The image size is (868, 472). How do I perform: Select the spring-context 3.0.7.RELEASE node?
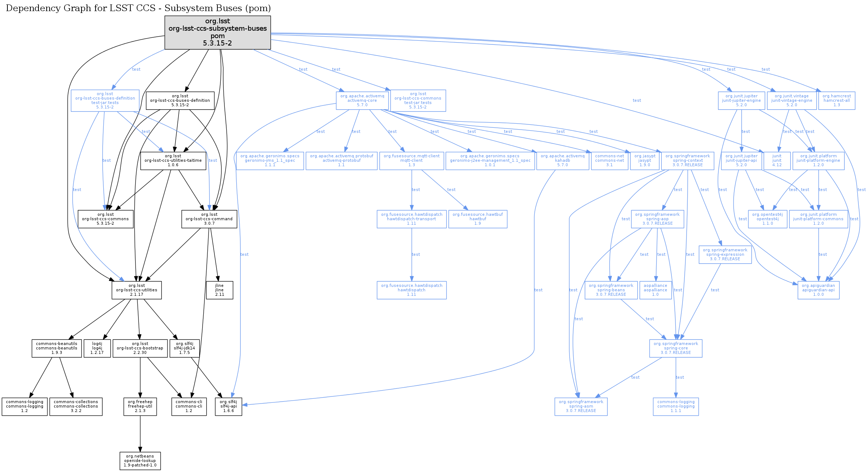click(x=687, y=161)
